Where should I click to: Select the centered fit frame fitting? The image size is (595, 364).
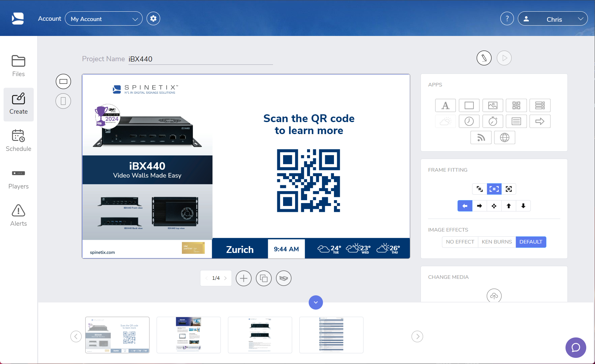click(x=494, y=189)
